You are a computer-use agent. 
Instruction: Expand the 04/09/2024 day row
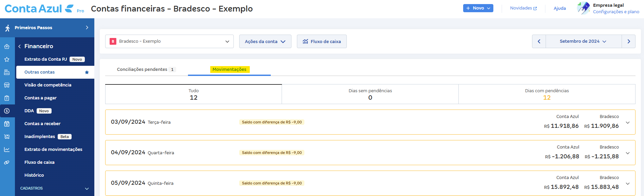[628, 153]
